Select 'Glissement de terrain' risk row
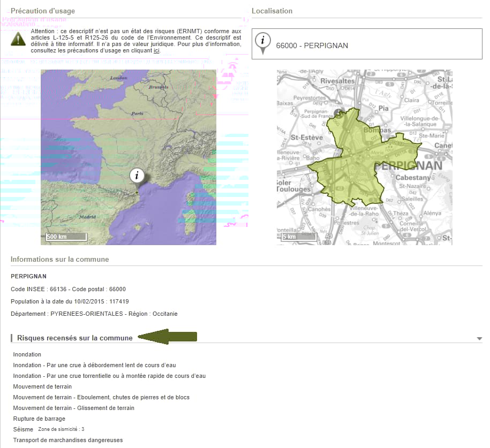 pos(74,408)
